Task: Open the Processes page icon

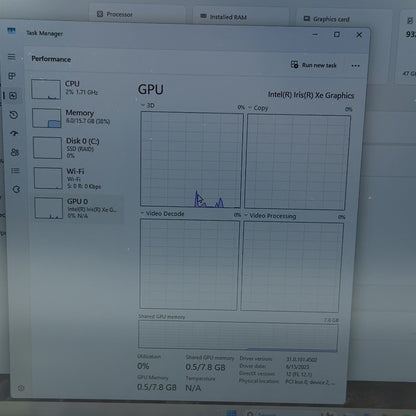Action: (12, 76)
